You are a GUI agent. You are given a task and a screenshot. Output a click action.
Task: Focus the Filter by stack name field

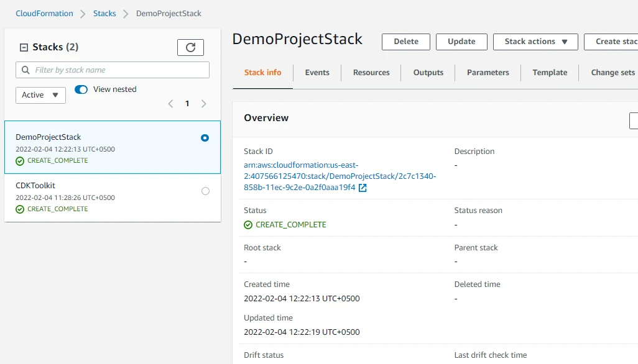(x=118, y=70)
